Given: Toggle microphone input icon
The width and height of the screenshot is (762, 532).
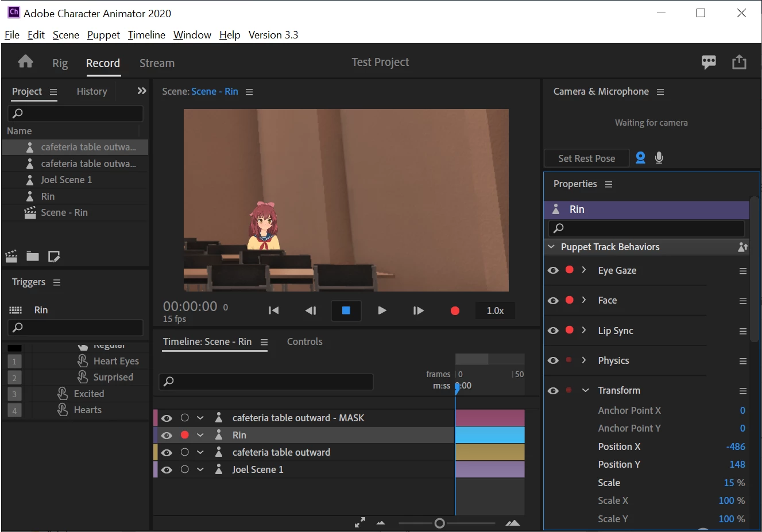Looking at the screenshot, I should click(659, 158).
